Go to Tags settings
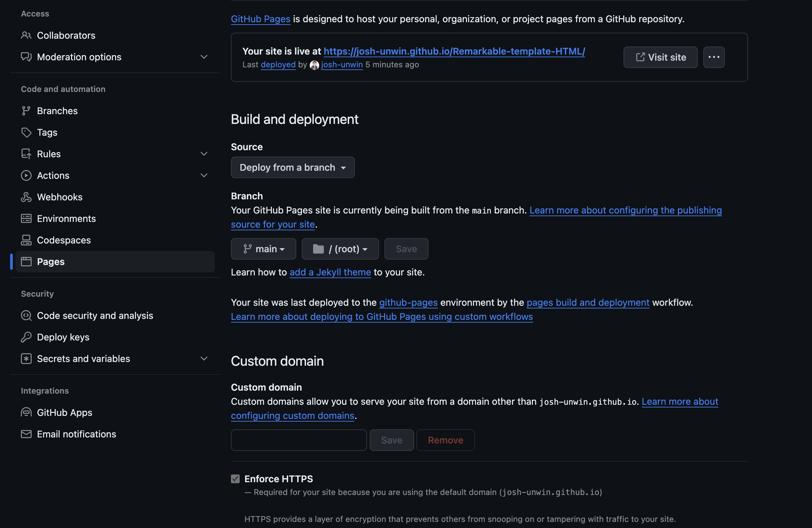The height and width of the screenshot is (528, 812). click(x=115, y=132)
